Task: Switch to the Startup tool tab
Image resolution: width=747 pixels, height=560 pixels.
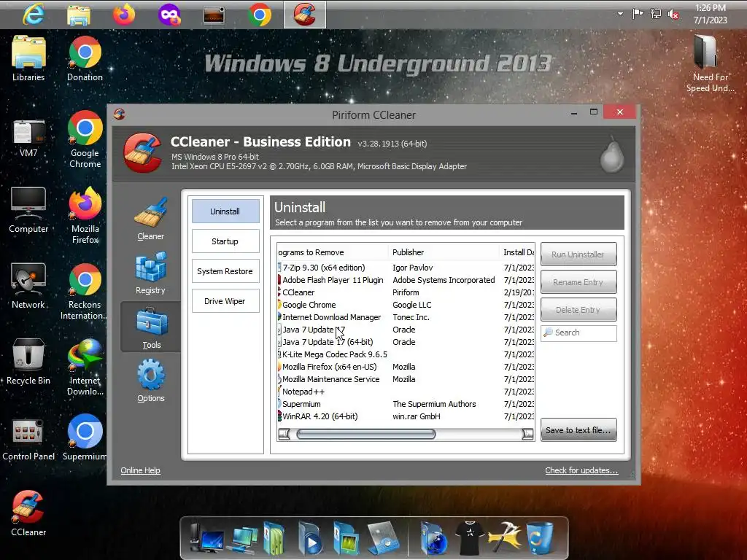Action: coord(225,241)
